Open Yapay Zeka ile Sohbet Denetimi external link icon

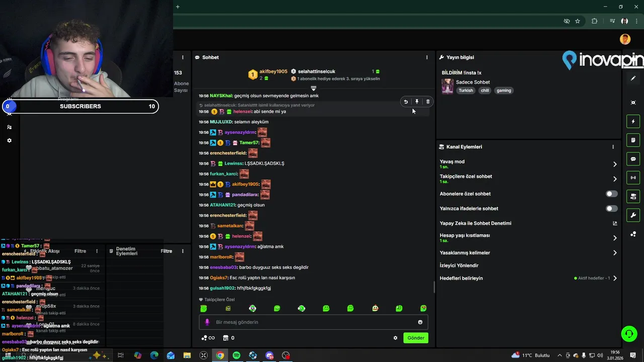(615, 223)
